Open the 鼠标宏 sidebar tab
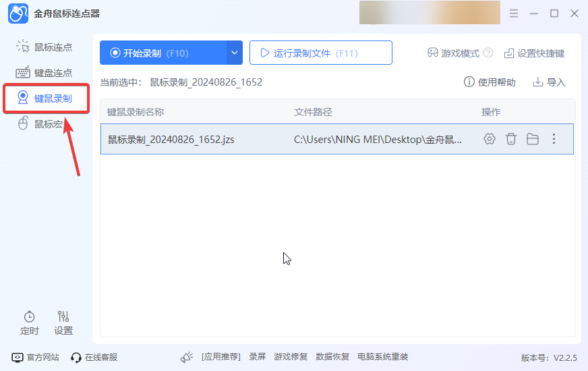The width and height of the screenshot is (588, 371). coord(40,124)
